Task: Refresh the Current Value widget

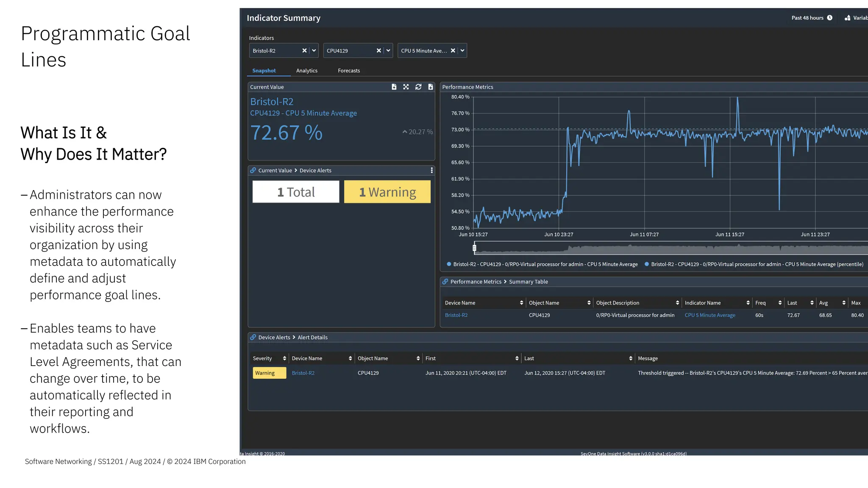Action: coord(418,87)
